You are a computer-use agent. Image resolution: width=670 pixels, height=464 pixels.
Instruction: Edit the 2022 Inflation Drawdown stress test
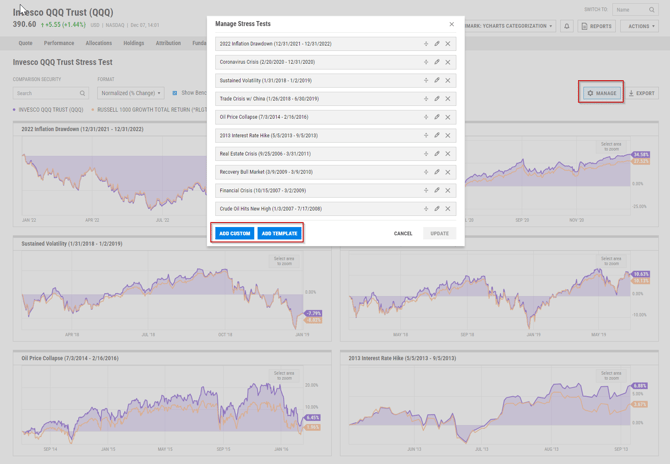[437, 44]
